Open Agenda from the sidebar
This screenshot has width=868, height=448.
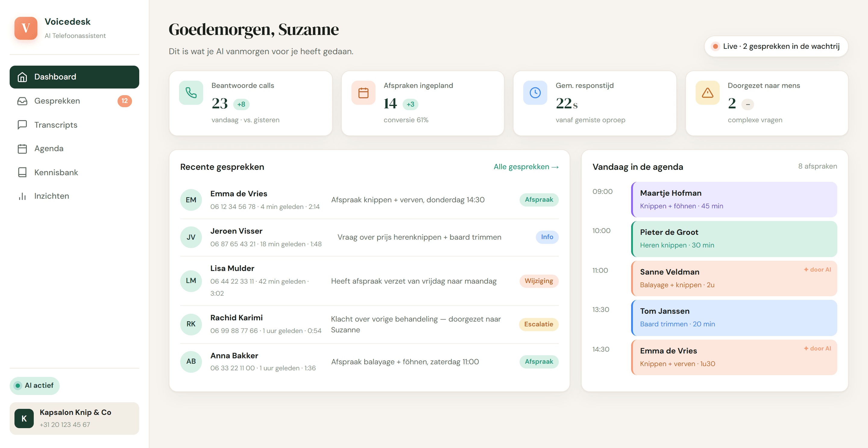pyautogui.click(x=74, y=148)
